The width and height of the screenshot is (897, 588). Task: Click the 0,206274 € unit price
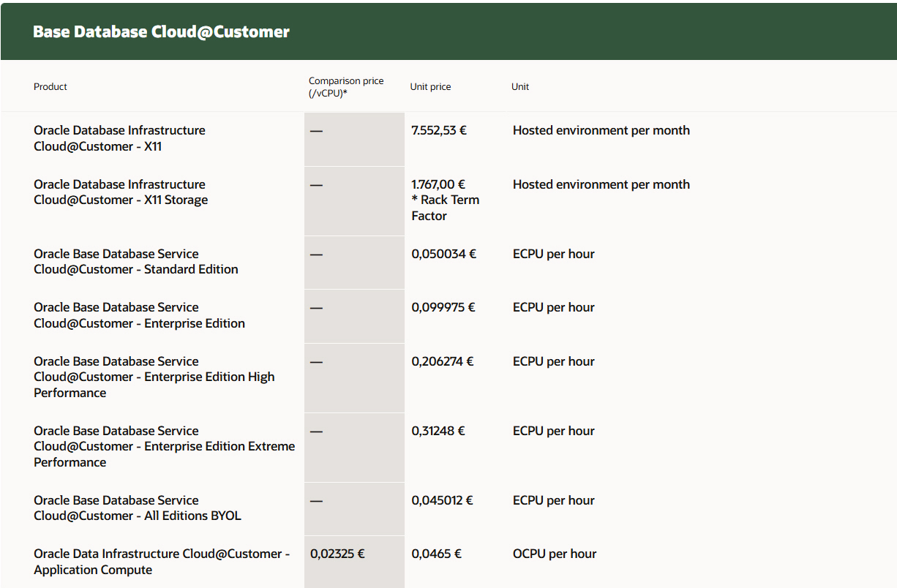tap(443, 361)
